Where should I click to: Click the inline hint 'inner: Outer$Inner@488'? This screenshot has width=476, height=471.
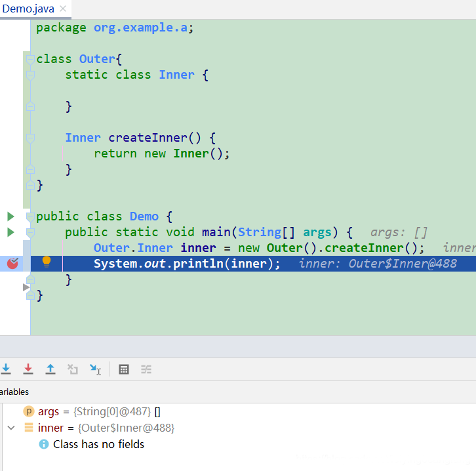(378, 263)
